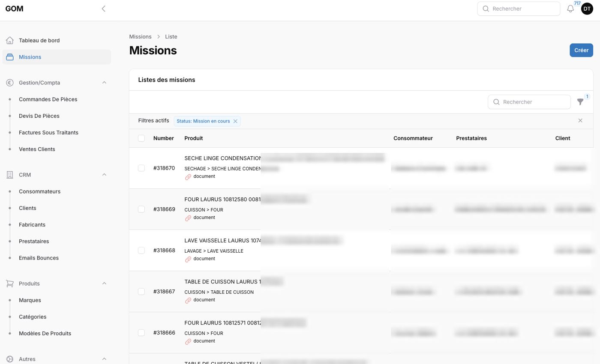This screenshot has width=600, height=364.
Task: Open Devis De Pièces in the sidebar
Action: pos(39,116)
